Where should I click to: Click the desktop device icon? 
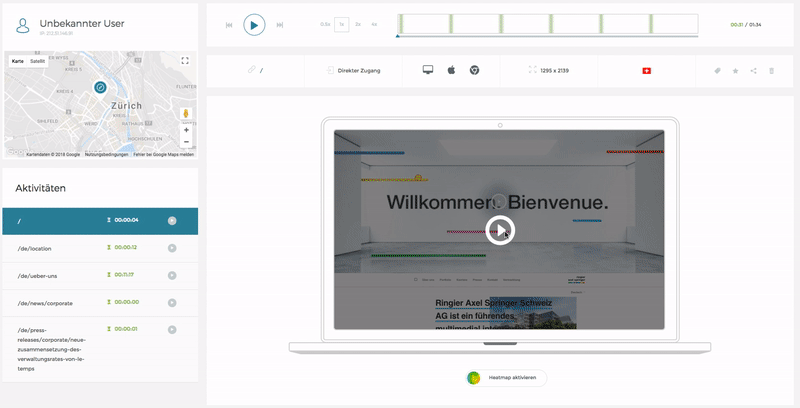tap(428, 70)
